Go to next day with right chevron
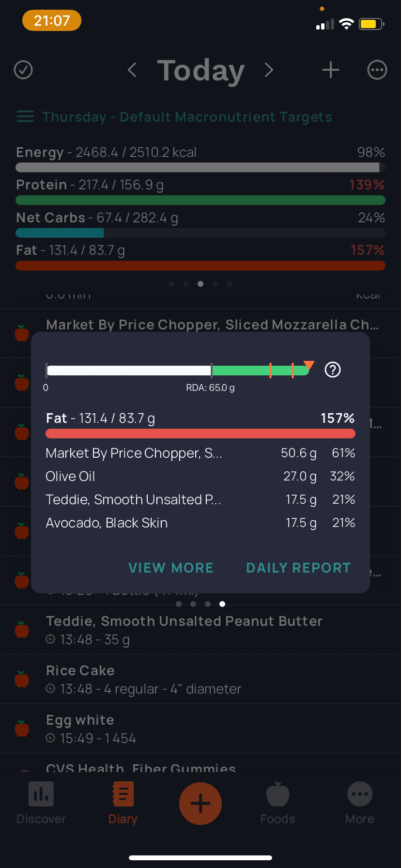401x868 pixels. [269, 70]
